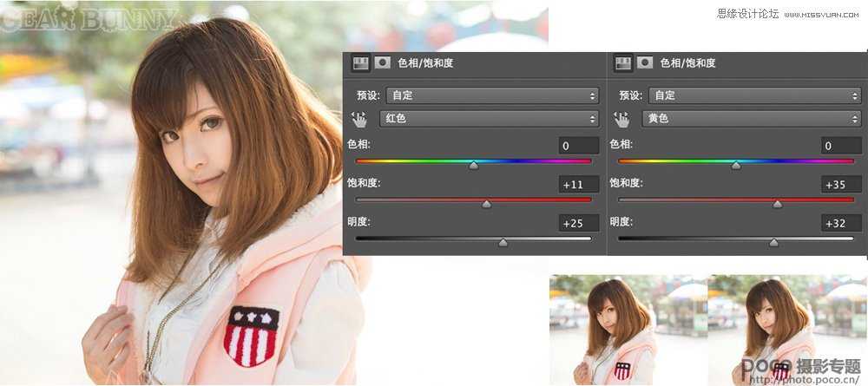Click the 明度 slider handle in the 黄色 panel
The height and width of the screenshot is (386, 868).
pos(774,242)
